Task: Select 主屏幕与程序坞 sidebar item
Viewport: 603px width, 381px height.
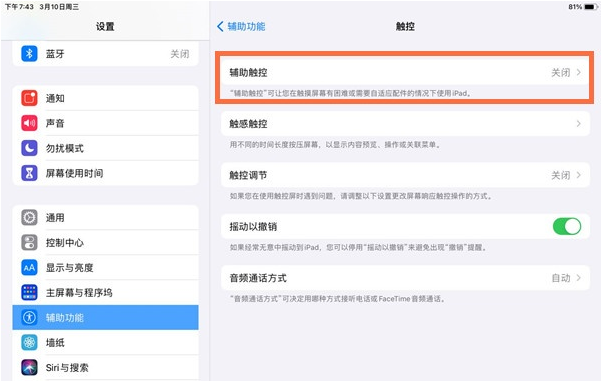Action: click(105, 293)
